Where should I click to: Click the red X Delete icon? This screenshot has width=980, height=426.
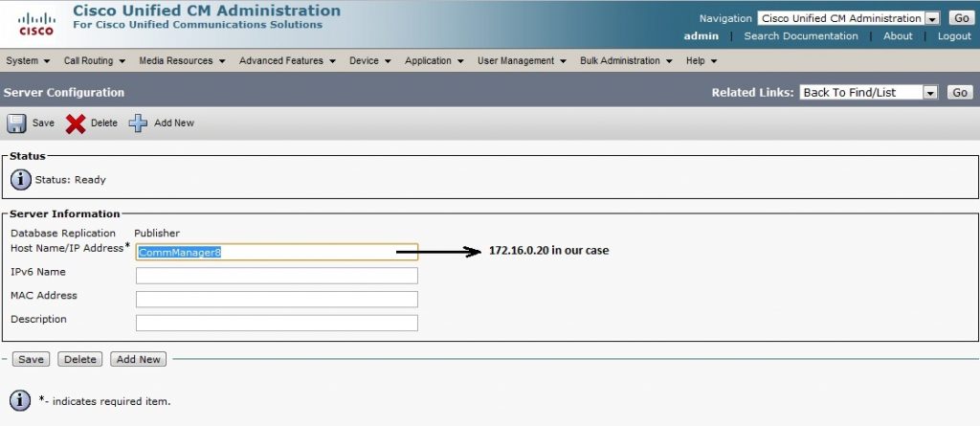pyautogui.click(x=75, y=123)
